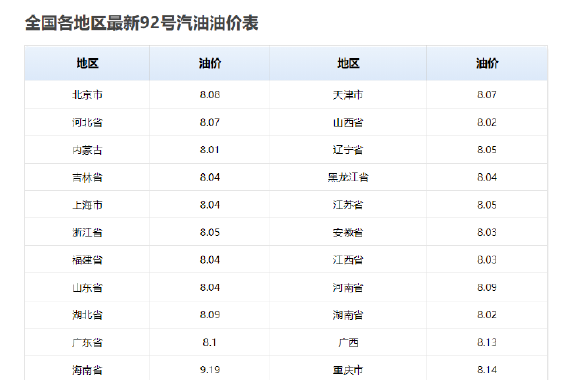The width and height of the screenshot is (570, 380).
Task: Click the 8.02 price for 湖南省
Action: 487,315
